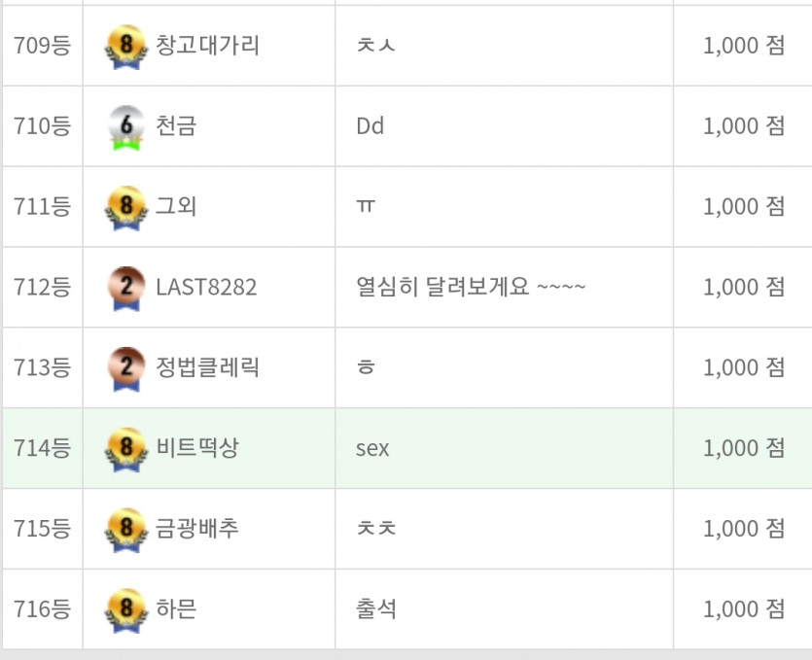The image size is (812, 660).
Task: Click the Dd comment by 천금
Action: [x=370, y=125]
